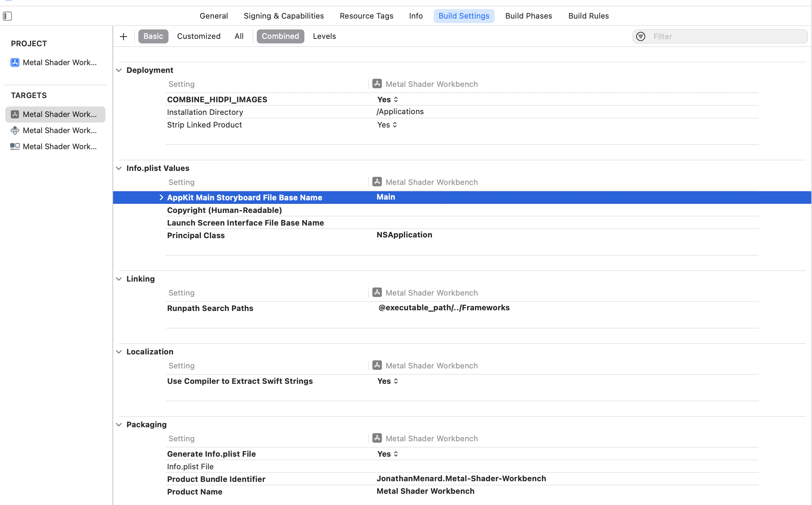Select the app target in TARGETS list

(55, 115)
